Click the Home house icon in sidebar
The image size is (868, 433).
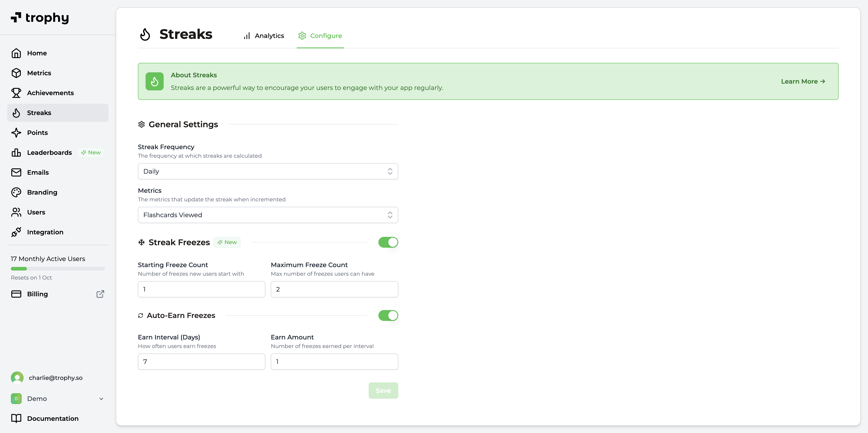click(x=16, y=53)
